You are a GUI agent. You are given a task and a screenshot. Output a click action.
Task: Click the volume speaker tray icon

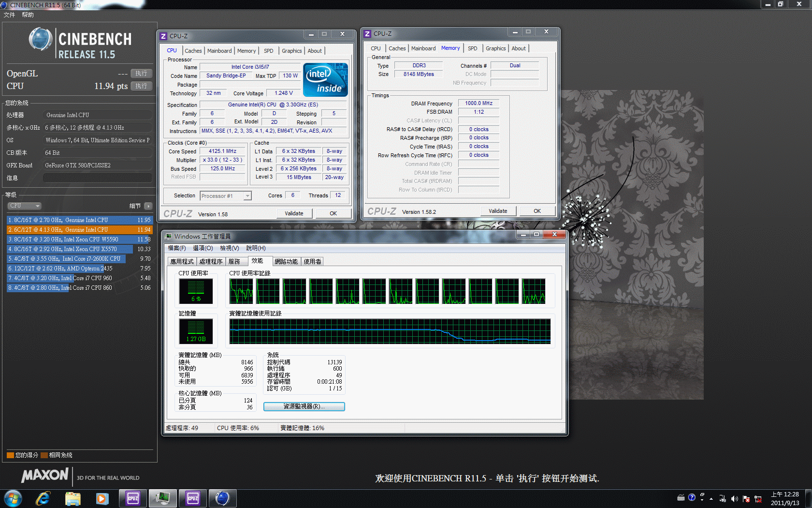coord(735,498)
